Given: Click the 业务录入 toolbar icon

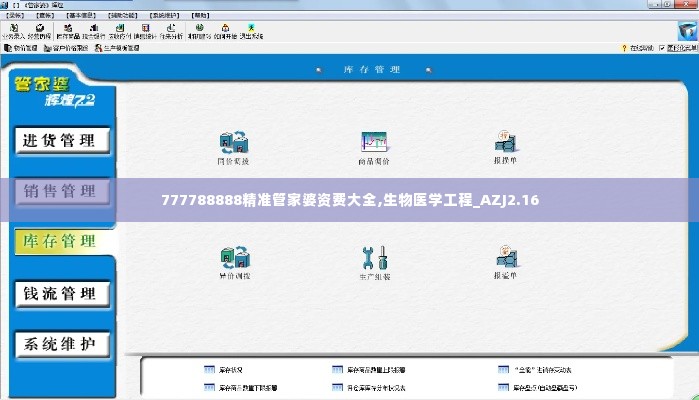Looking at the screenshot, I should click(x=15, y=31).
